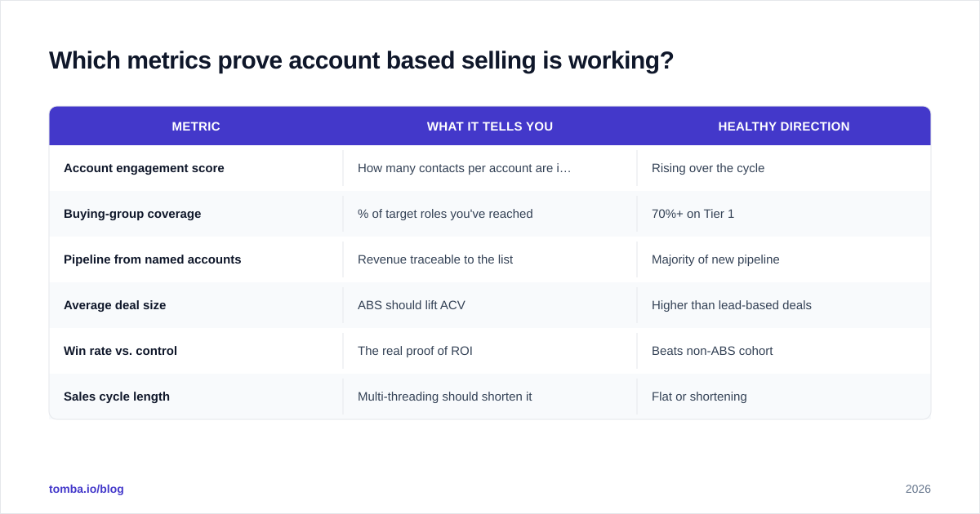Screen dimensions: 980x514
Task: Click the METRIC column header
Action: 196,126
